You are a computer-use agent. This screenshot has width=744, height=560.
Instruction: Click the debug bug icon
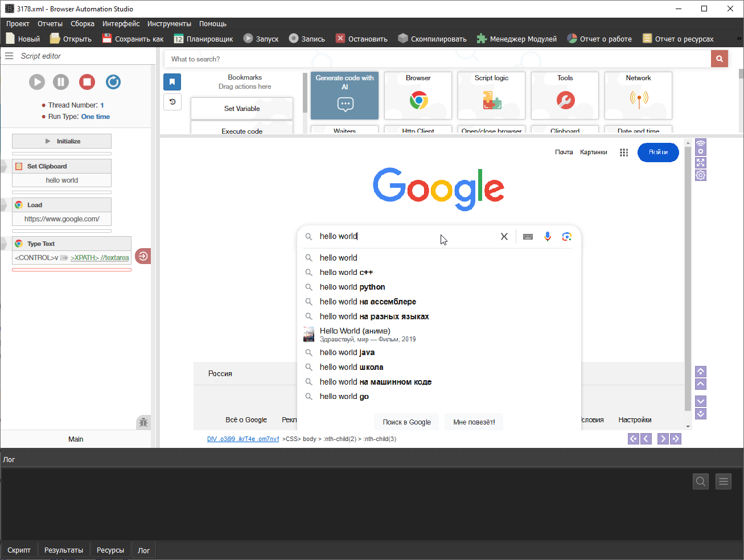[143, 422]
